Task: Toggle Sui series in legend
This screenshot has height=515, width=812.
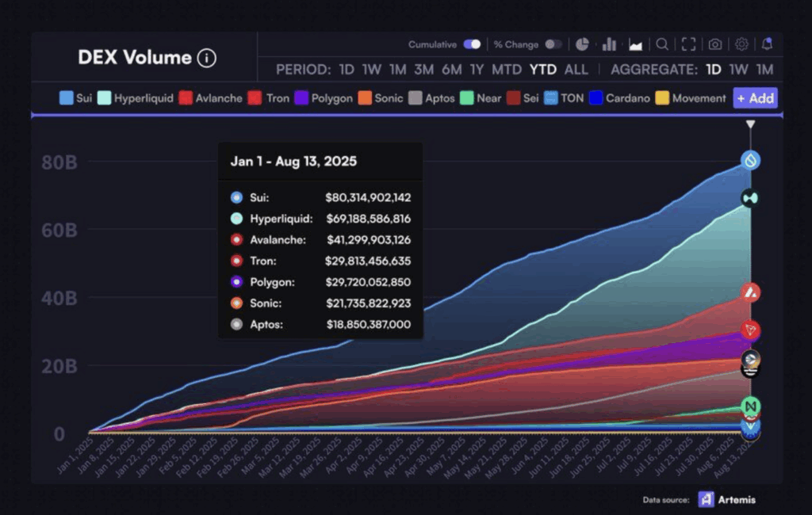Action: click(x=75, y=98)
